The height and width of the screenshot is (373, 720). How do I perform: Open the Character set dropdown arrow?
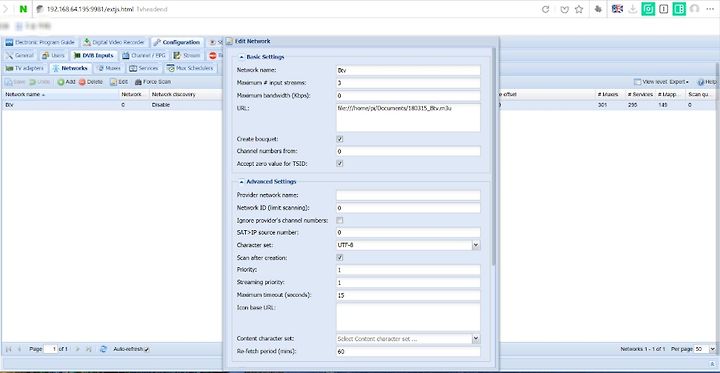pyautogui.click(x=476, y=245)
